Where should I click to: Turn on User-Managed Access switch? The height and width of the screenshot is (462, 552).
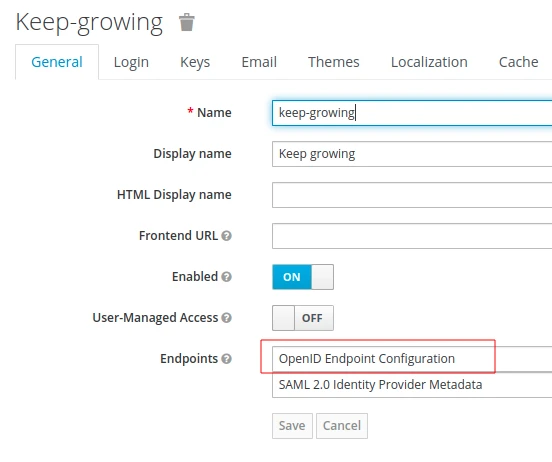click(x=303, y=318)
